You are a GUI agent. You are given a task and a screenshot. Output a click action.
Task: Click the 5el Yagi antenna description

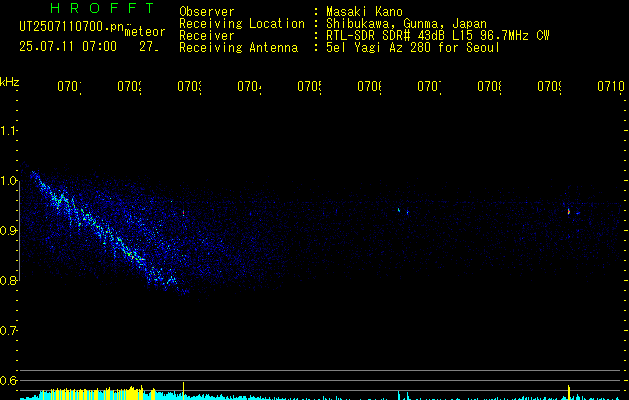pyautogui.click(x=413, y=48)
